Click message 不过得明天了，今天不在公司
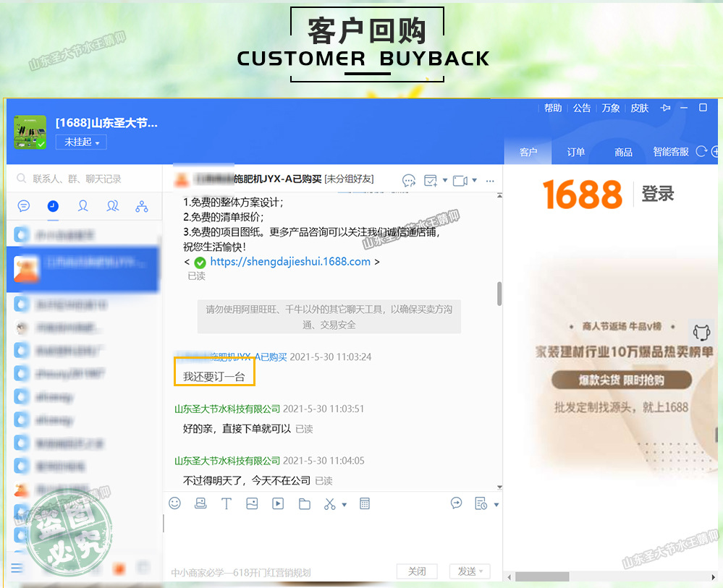 pos(247,481)
